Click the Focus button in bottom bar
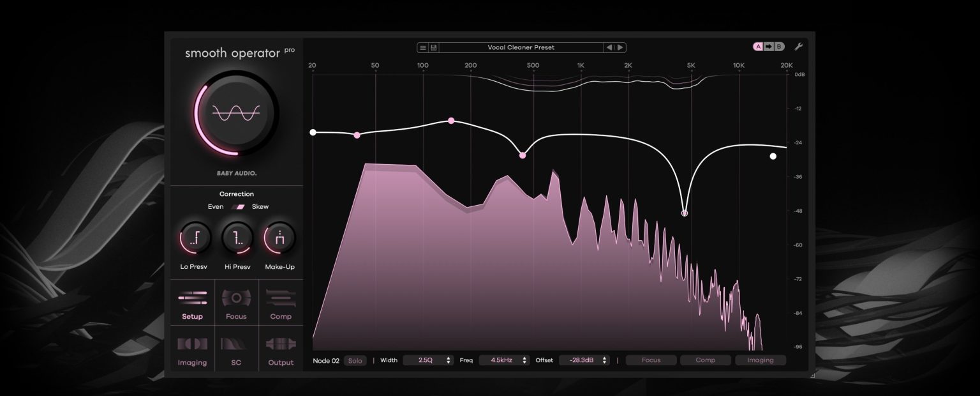Screen dimensions: 980x396 (x=651, y=360)
